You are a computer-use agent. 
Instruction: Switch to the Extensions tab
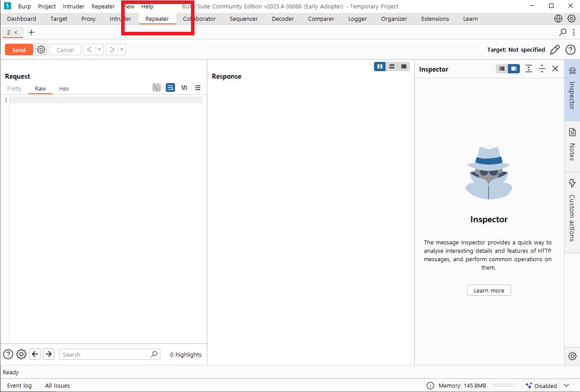tap(435, 19)
